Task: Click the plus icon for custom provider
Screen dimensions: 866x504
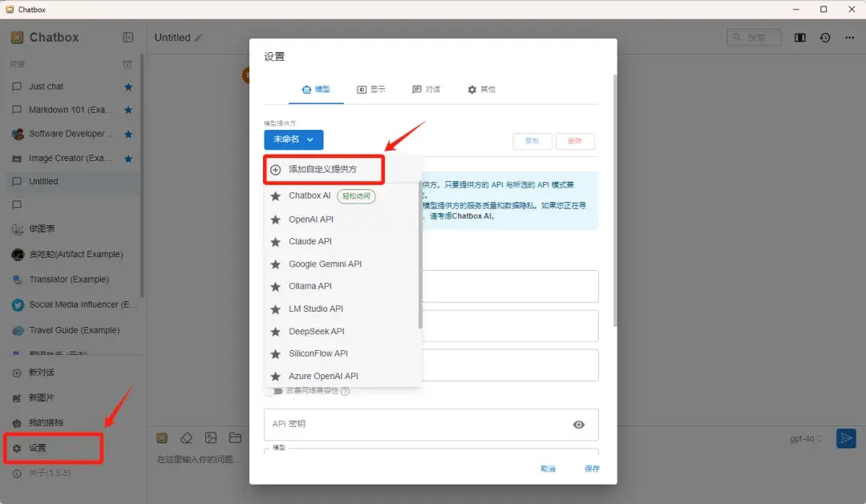Action: pos(275,170)
